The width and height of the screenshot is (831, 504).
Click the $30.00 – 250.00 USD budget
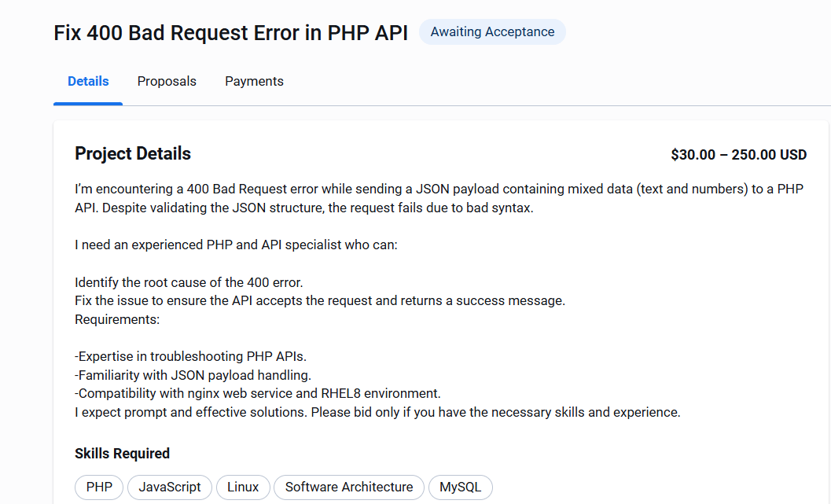(x=738, y=155)
